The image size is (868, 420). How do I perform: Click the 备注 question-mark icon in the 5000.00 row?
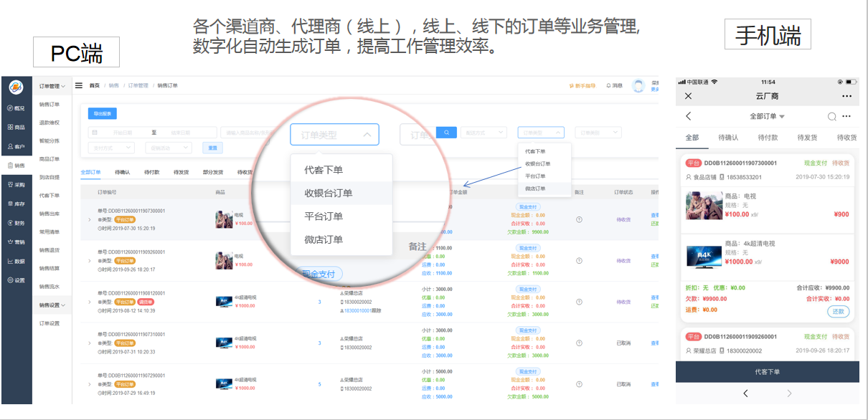click(x=579, y=385)
